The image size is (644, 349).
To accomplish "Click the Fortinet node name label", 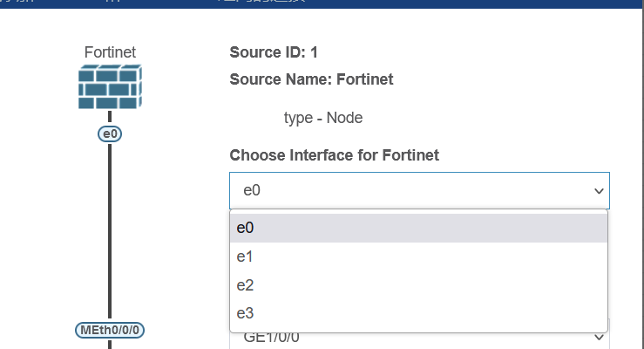I will pyautogui.click(x=110, y=52).
